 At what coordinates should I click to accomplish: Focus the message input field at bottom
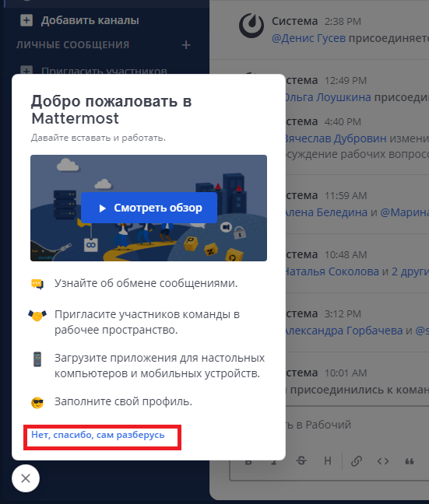click(329, 425)
